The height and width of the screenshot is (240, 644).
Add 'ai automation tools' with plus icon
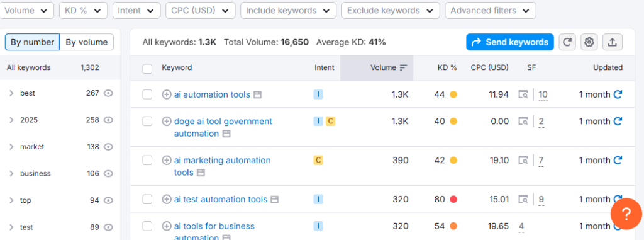tap(166, 94)
